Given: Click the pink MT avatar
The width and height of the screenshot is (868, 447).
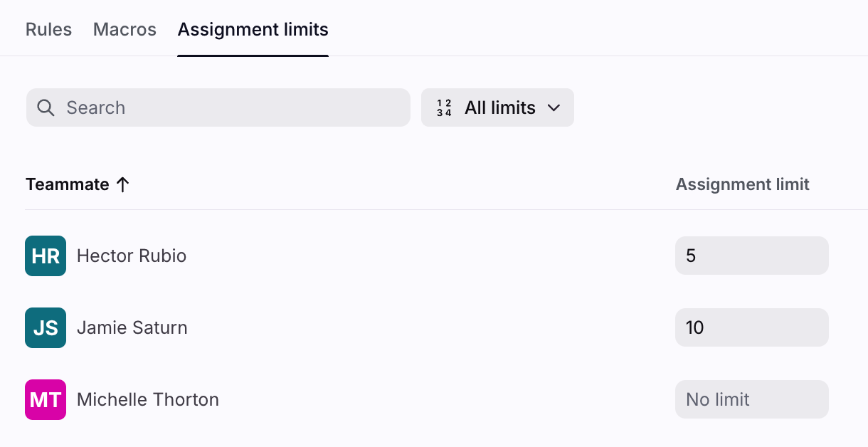Looking at the screenshot, I should coord(46,399).
